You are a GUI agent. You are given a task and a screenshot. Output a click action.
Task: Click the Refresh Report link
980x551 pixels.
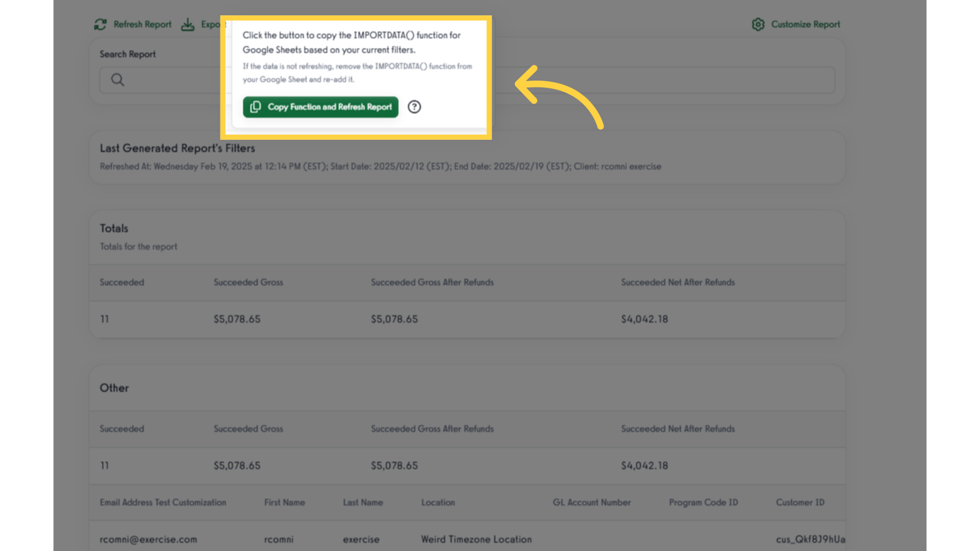pyautogui.click(x=141, y=24)
